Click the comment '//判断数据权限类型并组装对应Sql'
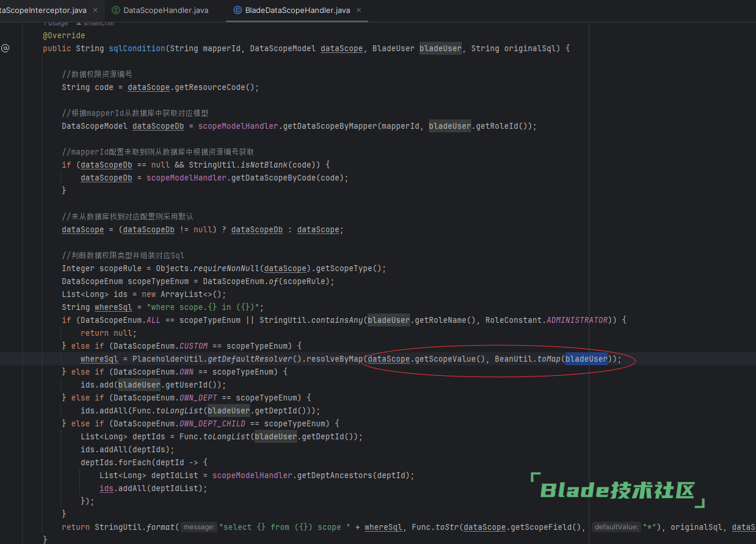The height and width of the screenshot is (544, 756). pyautogui.click(x=123, y=255)
